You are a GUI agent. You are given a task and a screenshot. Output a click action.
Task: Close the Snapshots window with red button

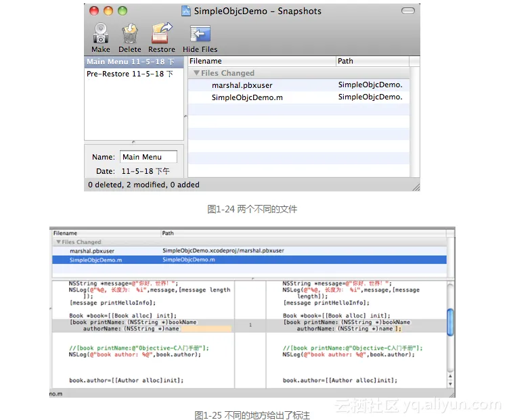[x=94, y=11]
